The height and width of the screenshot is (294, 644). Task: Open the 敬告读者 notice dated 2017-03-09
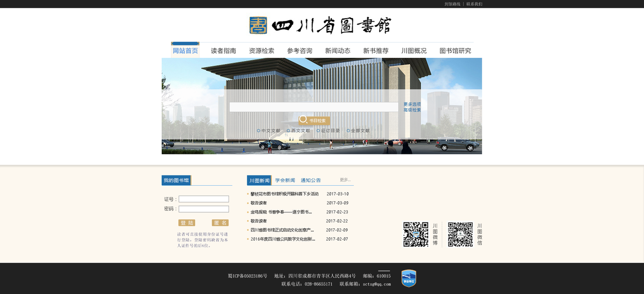pos(258,203)
